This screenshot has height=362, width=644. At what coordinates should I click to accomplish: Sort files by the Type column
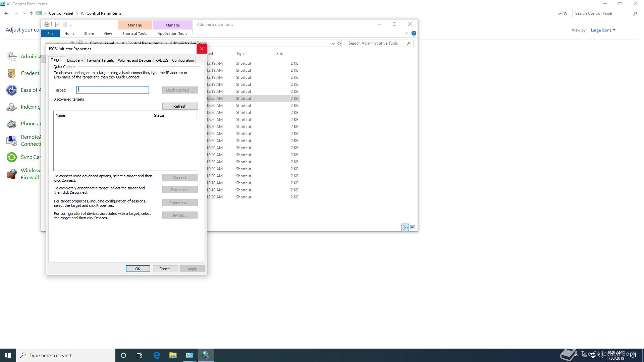click(x=254, y=54)
